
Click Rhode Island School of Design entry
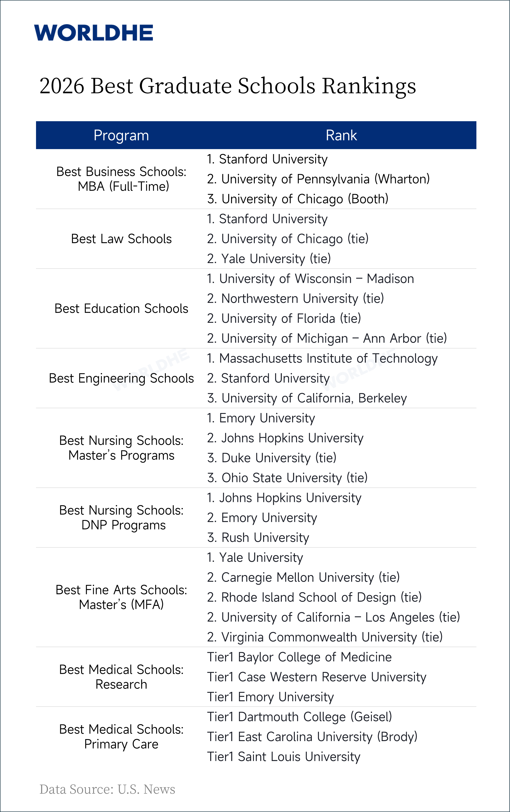[x=314, y=597]
